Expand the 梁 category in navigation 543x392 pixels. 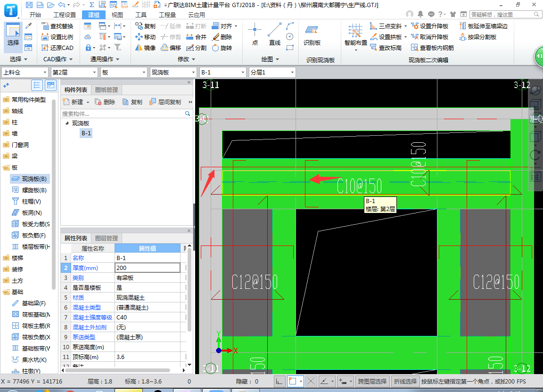click(6, 156)
